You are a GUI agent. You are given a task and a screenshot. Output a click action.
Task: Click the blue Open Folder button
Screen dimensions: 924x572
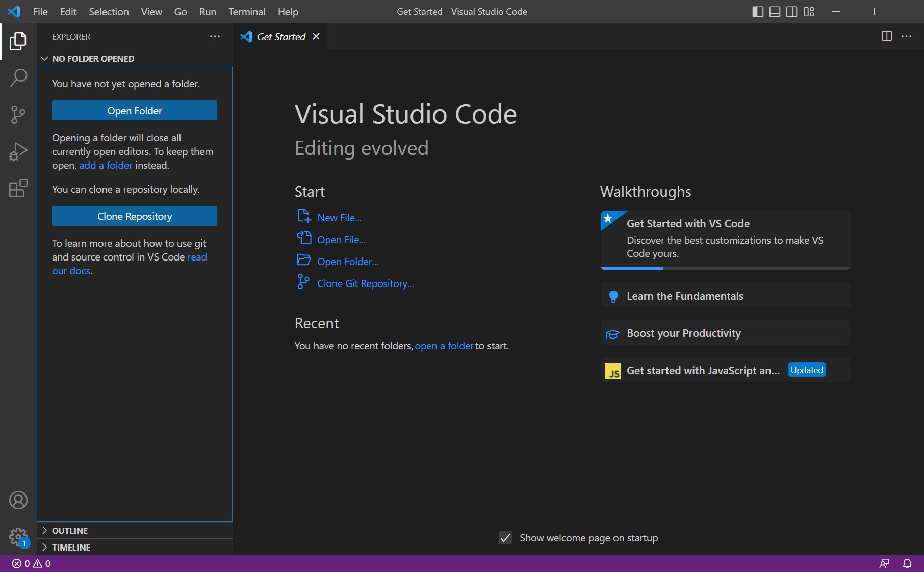coord(135,111)
